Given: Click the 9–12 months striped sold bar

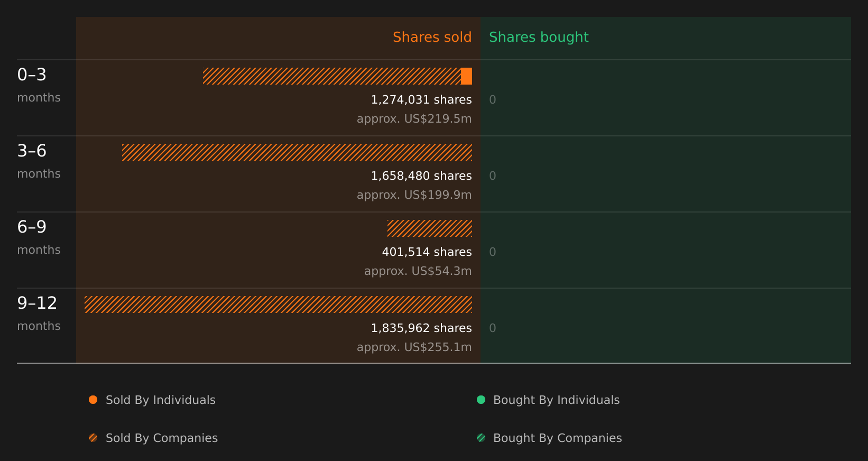Looking at the screenshot, I should click(x=278, y=305).
